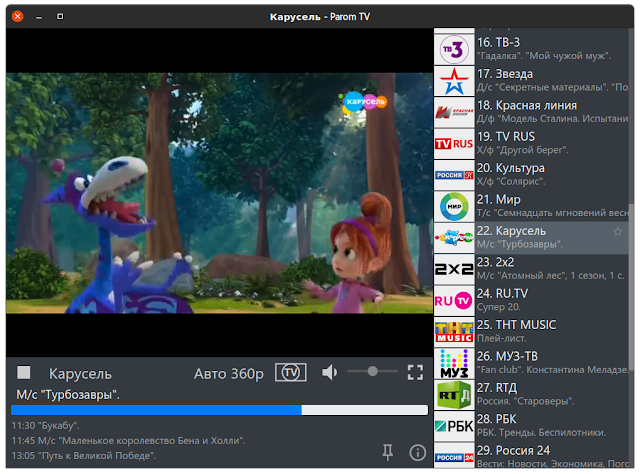
Task: Choose channel 23. 2x2 title
Action: tap(496, 262)
